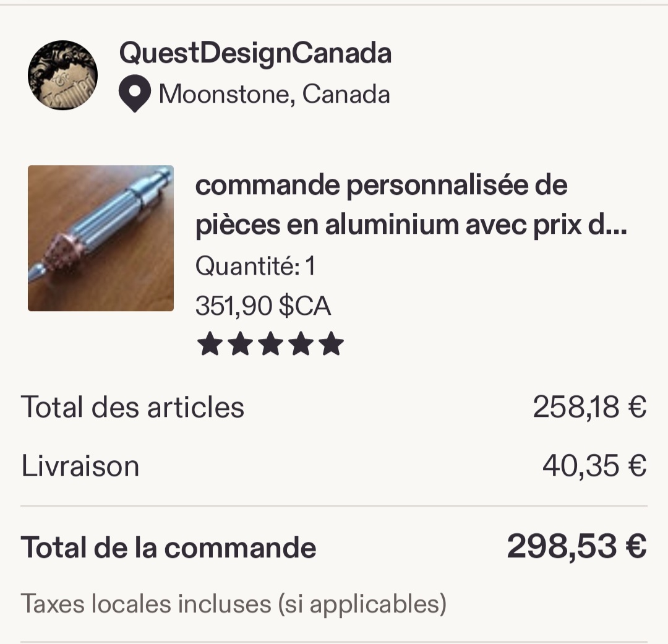Open the commande personnalisée product title

coord(411,206)
